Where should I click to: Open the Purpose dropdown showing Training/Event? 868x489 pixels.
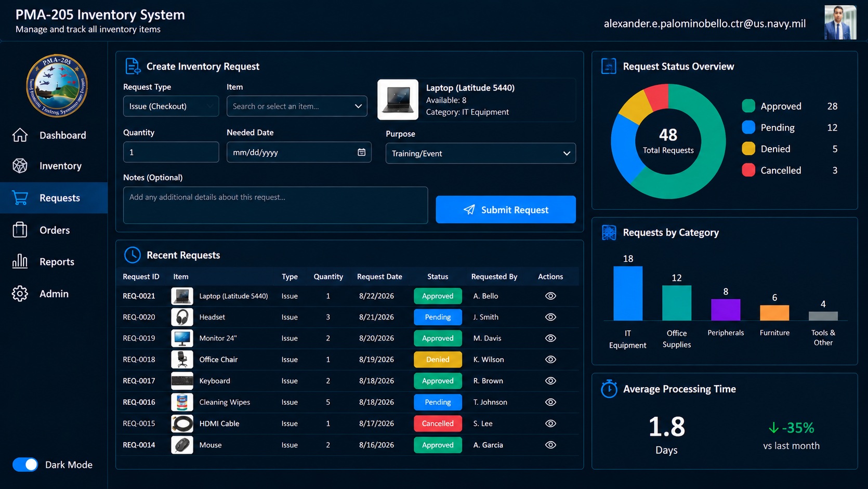point(480,153)
